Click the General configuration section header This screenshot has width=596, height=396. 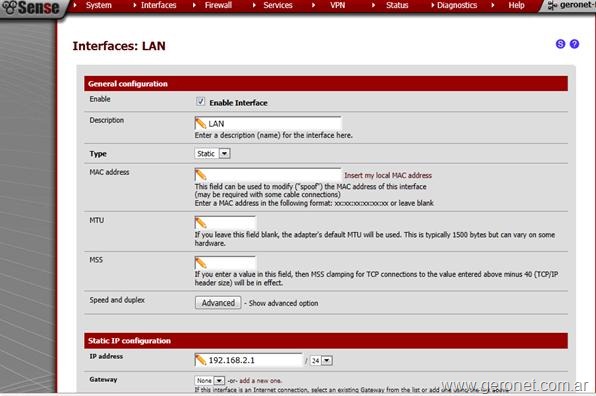click(326, 84)
